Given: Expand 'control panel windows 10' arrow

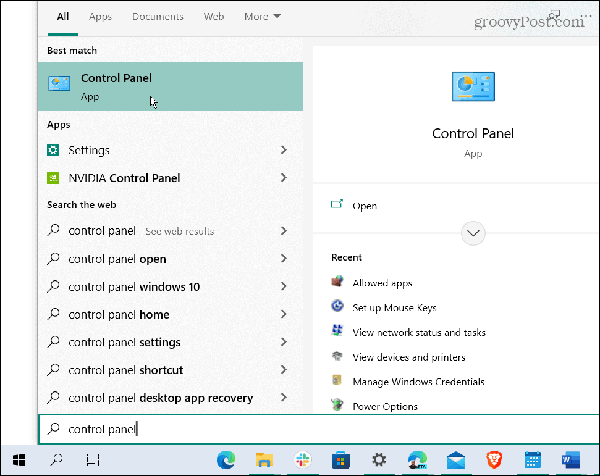Looking at the screenshot, I should click(284, 286).
